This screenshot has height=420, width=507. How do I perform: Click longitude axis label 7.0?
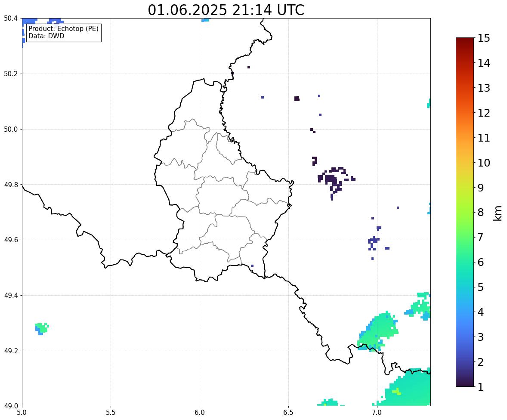pyautogui.click(x=377, y=413)
